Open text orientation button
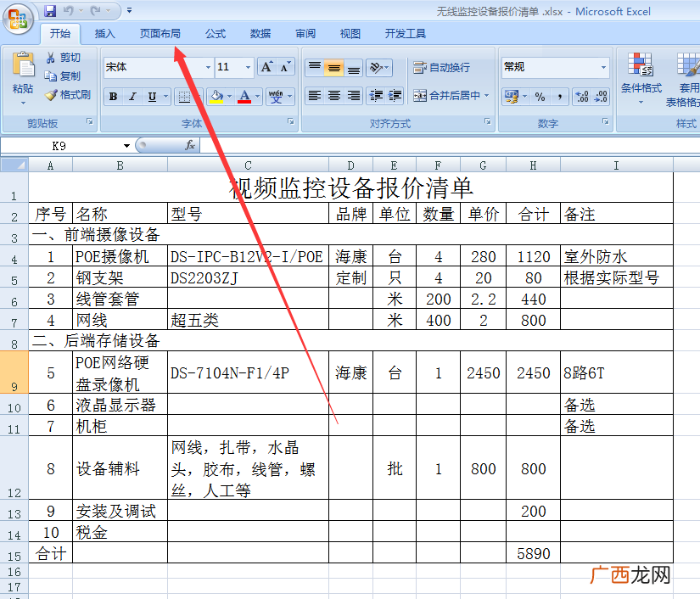The width and height of the screenshot is (700, 599). [379, 68]
